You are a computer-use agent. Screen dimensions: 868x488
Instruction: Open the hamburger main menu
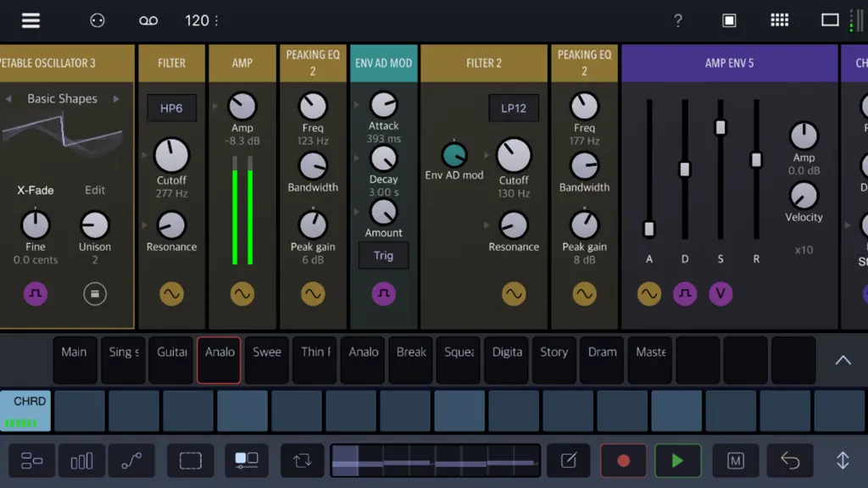tap(31, 20)
